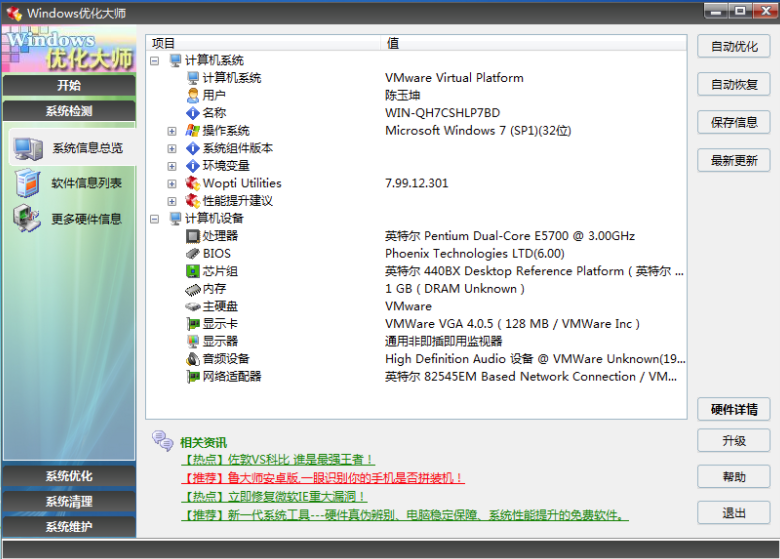The width and height of the screenshot is (780, 559).
Task: Select the Phoenix Technologies LTD(6.00) value
Action: tap(475, 254)
